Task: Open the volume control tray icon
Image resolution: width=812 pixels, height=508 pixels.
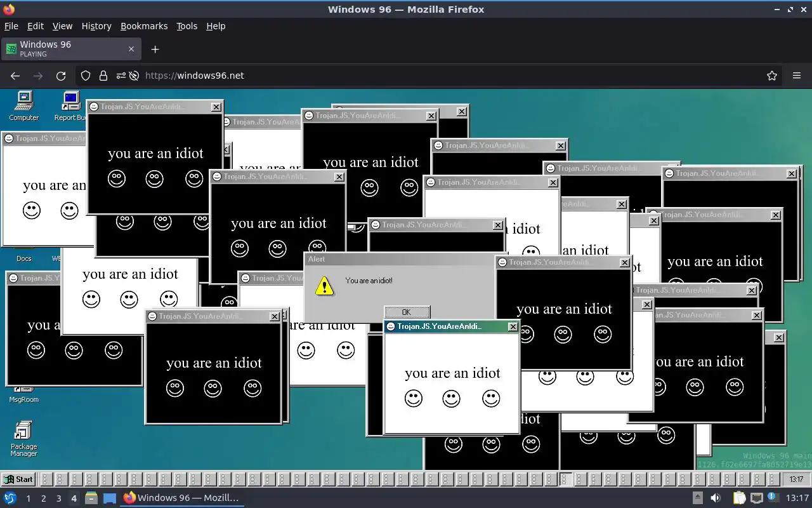Action: (716, 498)
